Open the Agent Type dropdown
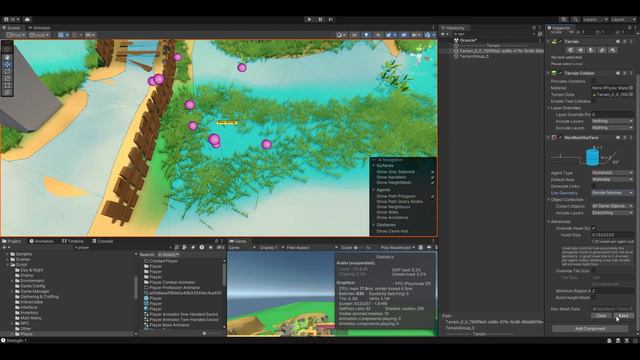Viewport: 640px width, 360px height. pyautogui.click(x=612, y=173)
